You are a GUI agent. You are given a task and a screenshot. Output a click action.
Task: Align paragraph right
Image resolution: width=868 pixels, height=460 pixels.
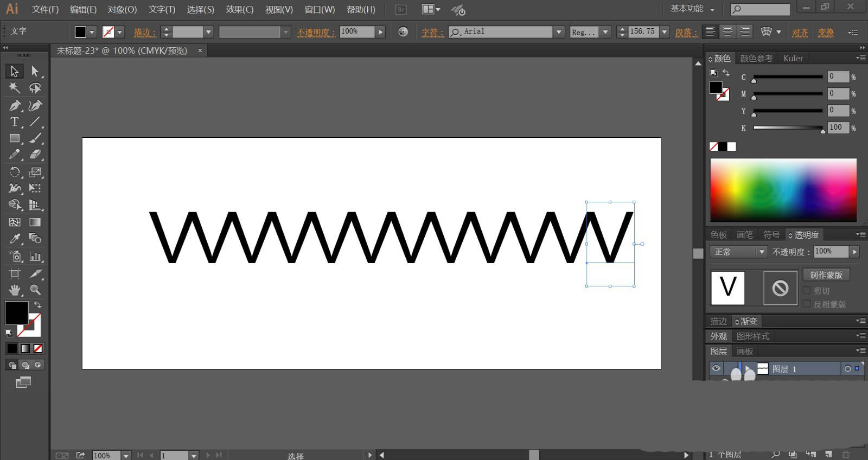coord(745,31)
